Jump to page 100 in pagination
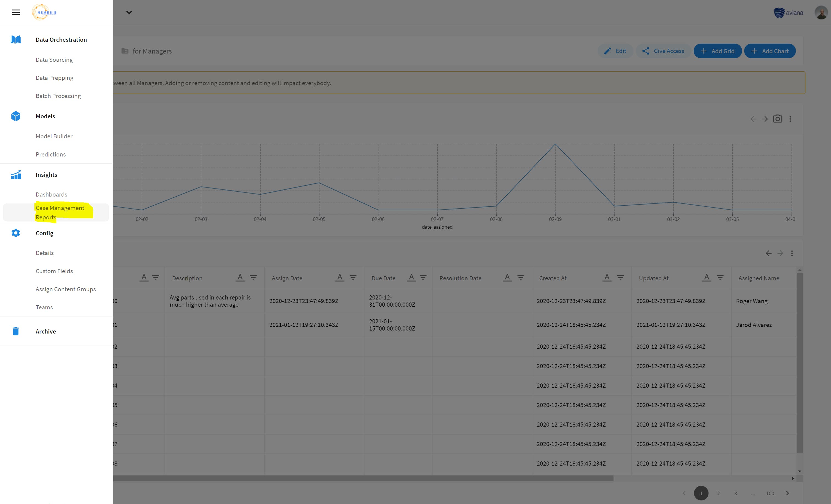 [770, 493]
